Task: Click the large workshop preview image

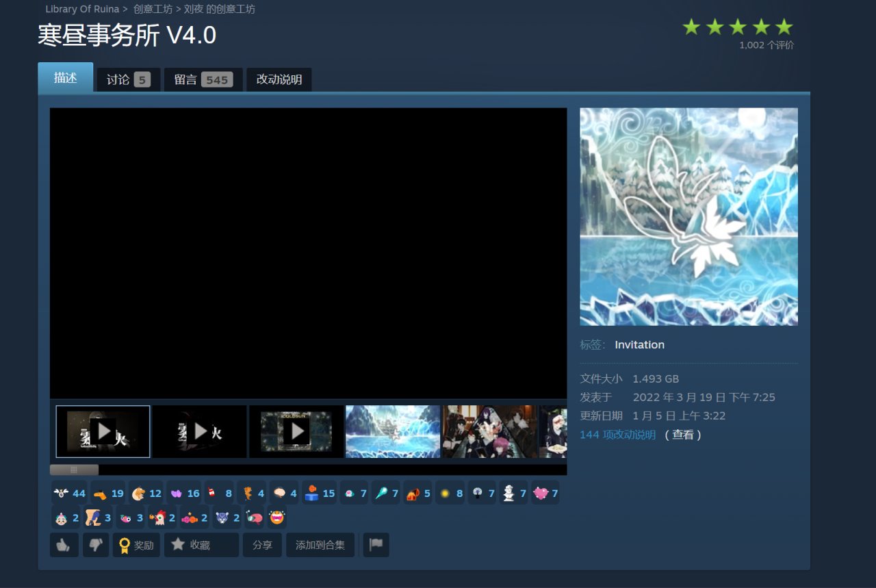Action: 688,216
